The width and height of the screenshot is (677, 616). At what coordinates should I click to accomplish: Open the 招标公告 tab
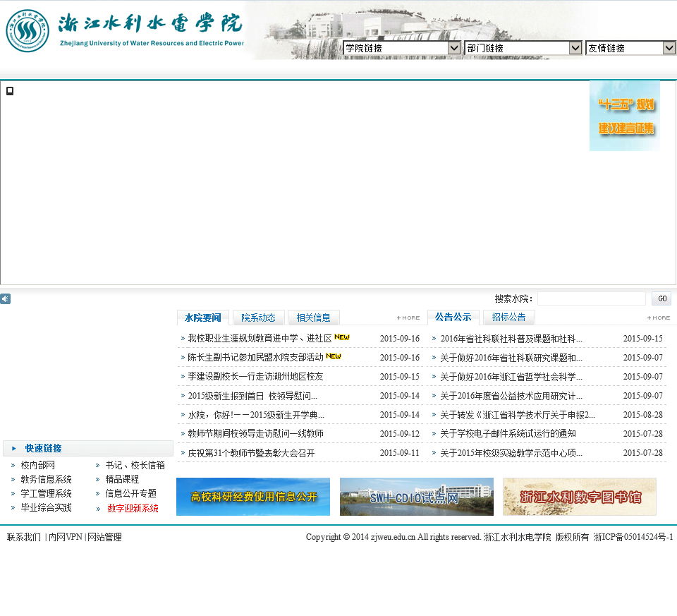pos(508,317)
